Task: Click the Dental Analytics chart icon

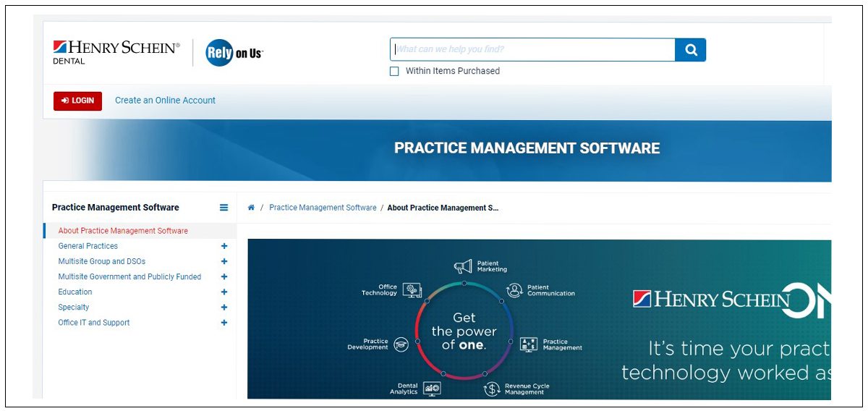Action: coord(432,389)
